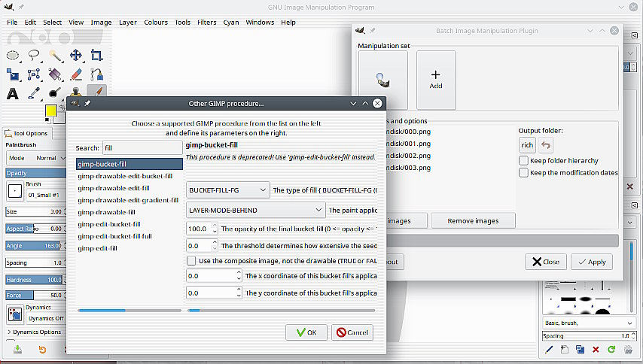Select the Clone stamp tool
This screenshot has height=364, width=643.
tap(76, 92)
